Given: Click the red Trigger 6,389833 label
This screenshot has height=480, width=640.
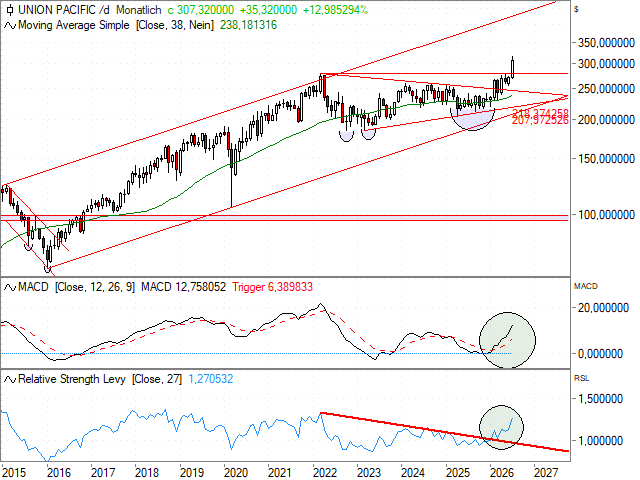Looking at the screenshot, I should 272,287.
